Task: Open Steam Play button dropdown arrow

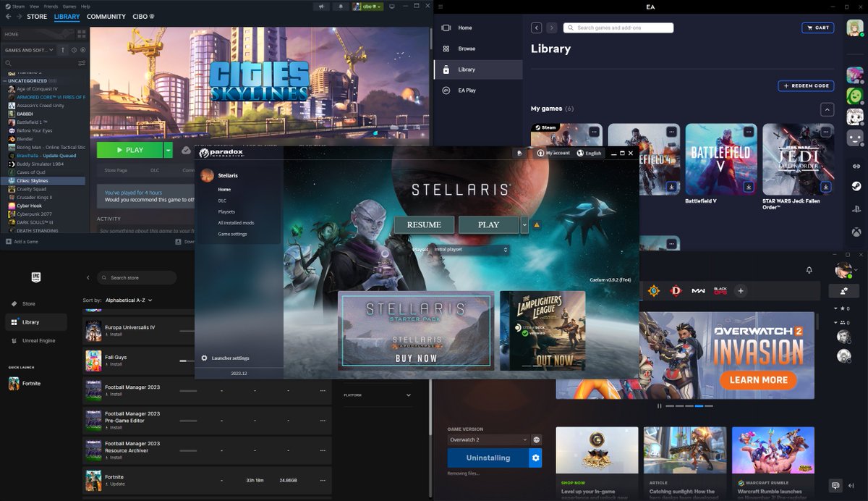Action: tap(169, 150)
